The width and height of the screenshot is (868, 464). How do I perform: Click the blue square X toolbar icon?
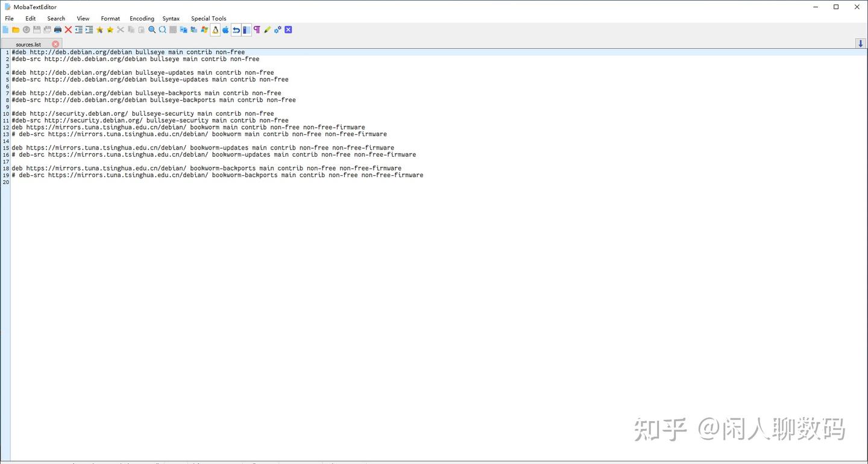point(288,30)
